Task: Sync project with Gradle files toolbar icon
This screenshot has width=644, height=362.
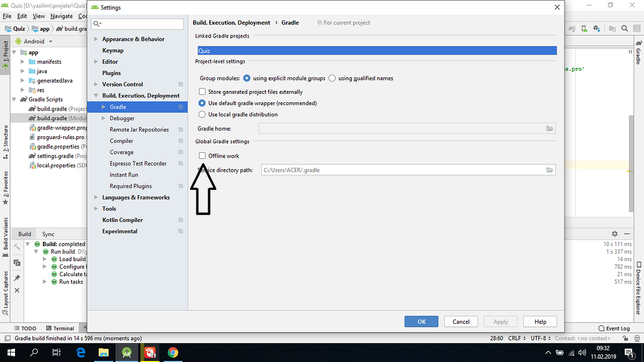Action: click(x=572, y=28)
